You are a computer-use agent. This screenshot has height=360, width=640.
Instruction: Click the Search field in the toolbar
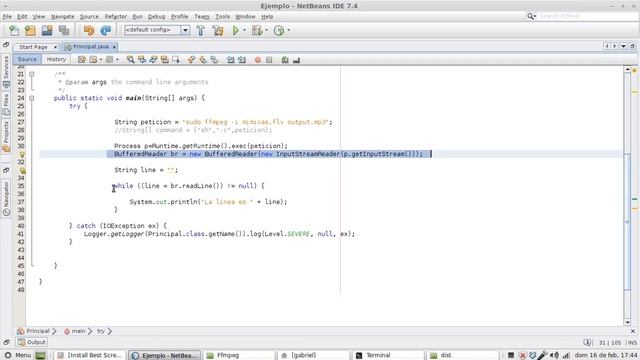(x=587, y=16)
